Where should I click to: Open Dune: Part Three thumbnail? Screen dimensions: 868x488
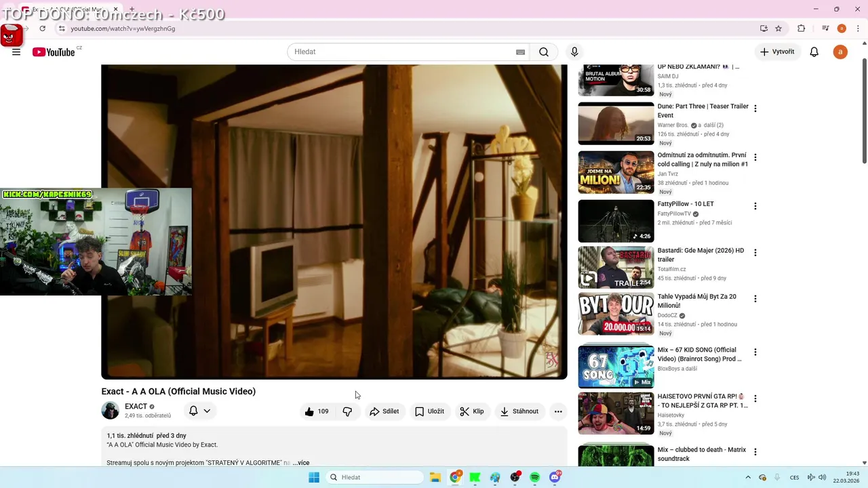click(x=616, y=123)
